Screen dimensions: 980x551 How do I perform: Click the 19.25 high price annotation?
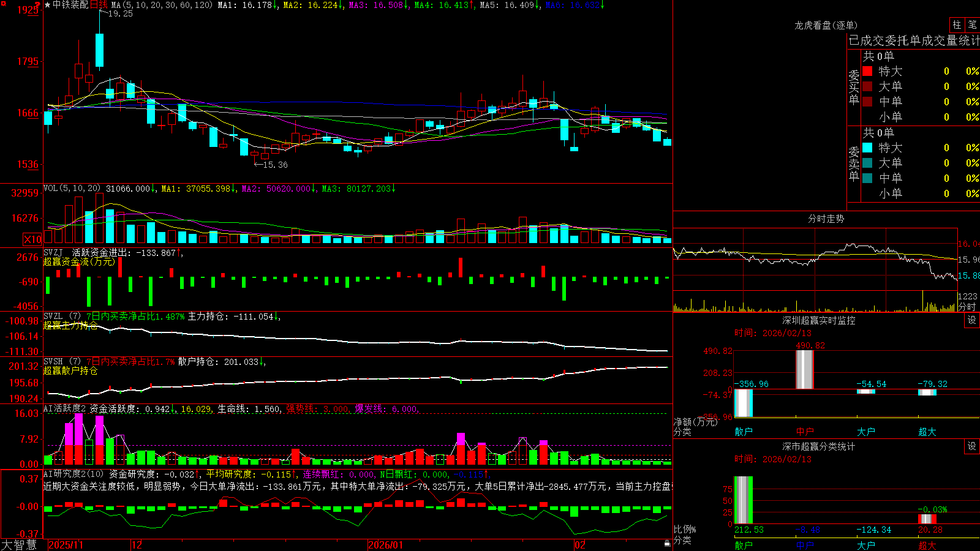[120, 13]
